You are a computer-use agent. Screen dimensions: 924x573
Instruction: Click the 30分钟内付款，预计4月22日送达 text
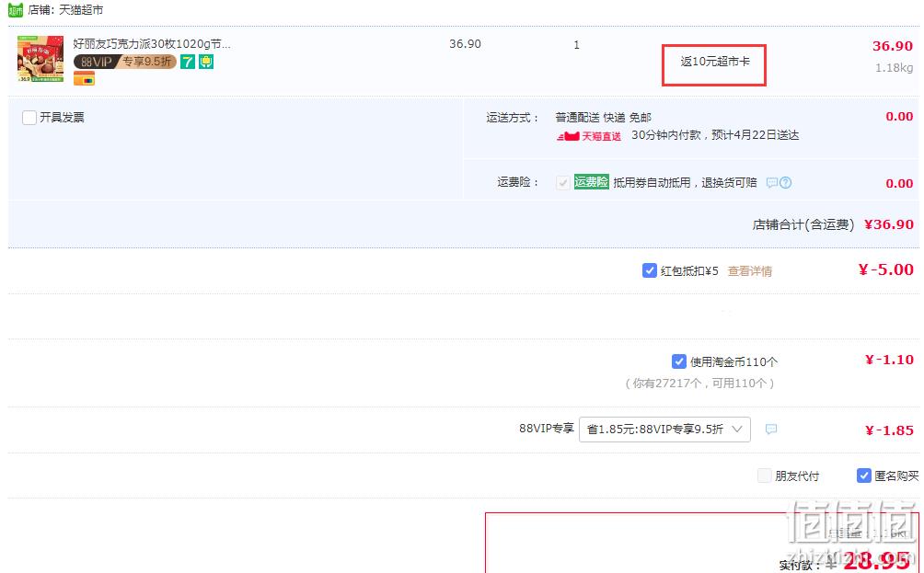[x=715, y=135]
